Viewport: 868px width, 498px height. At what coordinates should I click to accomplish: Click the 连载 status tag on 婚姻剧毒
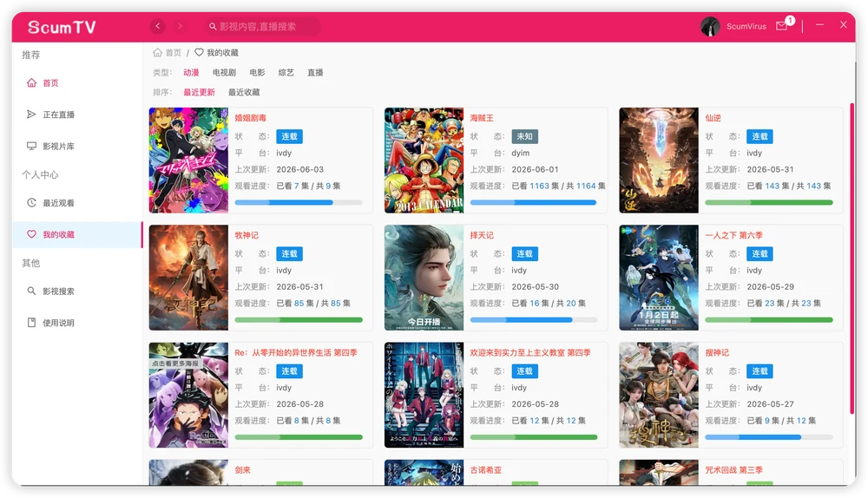pos(290,137)
